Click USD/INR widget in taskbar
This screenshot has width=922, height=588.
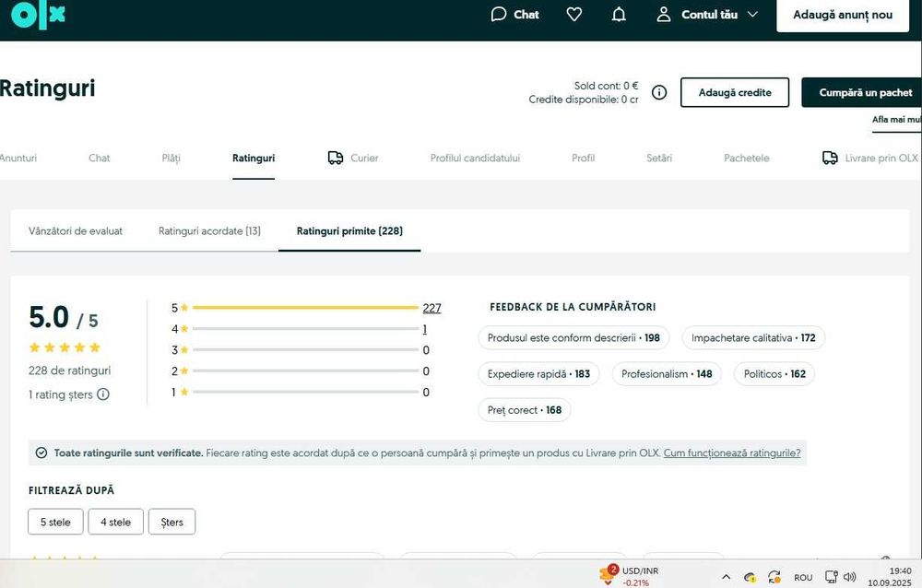click(x=629, y=576)
